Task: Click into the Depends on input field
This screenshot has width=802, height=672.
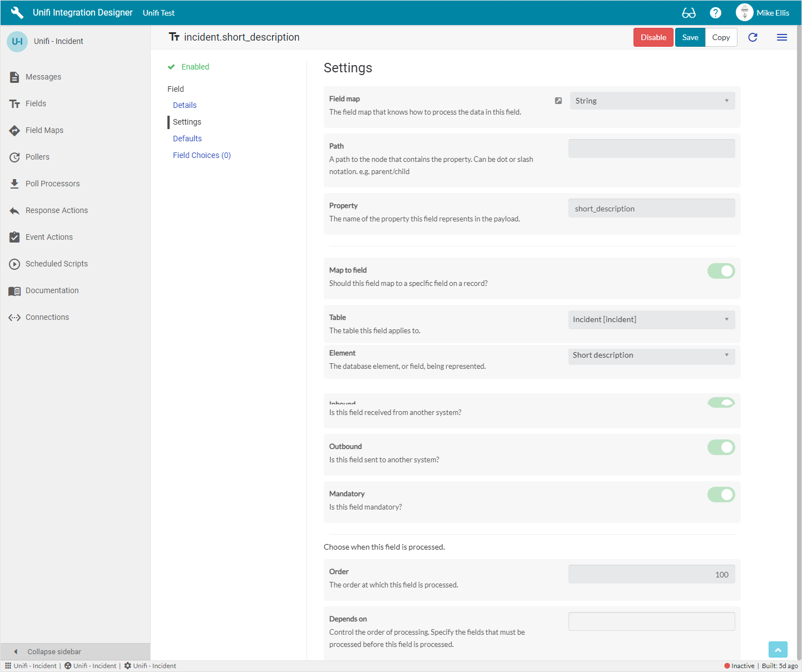Action: 651,621
